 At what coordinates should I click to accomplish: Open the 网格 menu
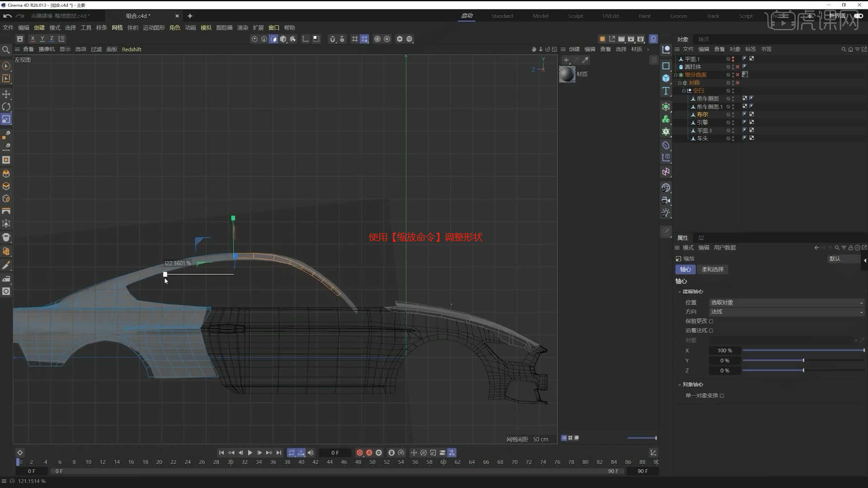(x=117, y=28)
